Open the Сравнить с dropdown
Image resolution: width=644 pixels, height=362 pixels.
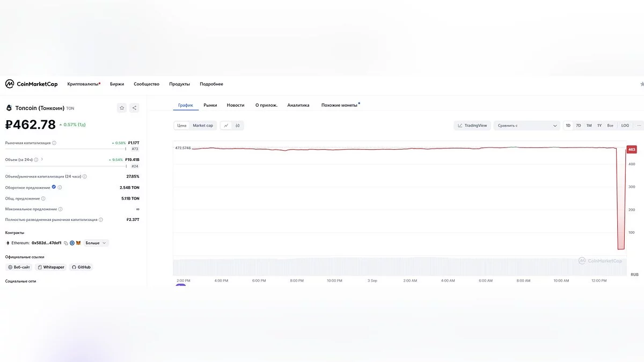point(527,125)
